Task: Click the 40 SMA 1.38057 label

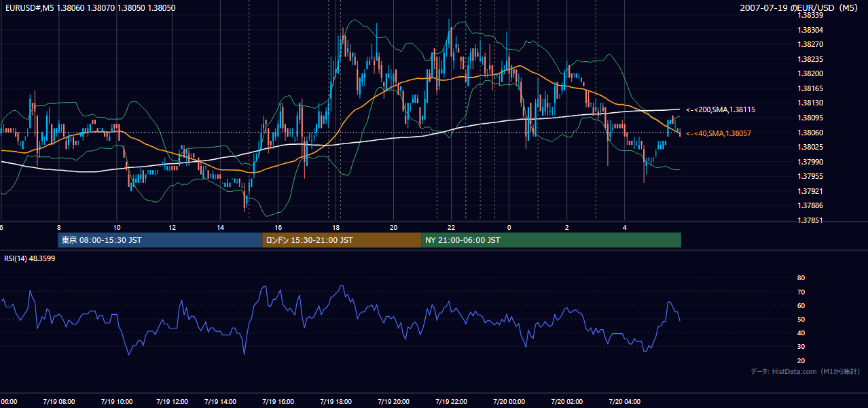Action: (x=719, y=133)
